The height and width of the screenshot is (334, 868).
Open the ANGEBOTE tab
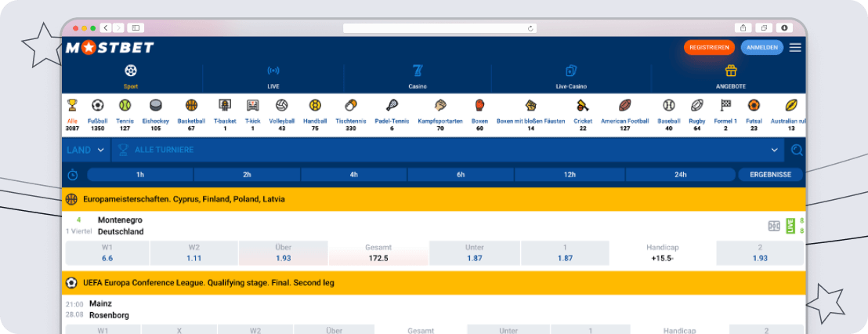click(731, 78)
